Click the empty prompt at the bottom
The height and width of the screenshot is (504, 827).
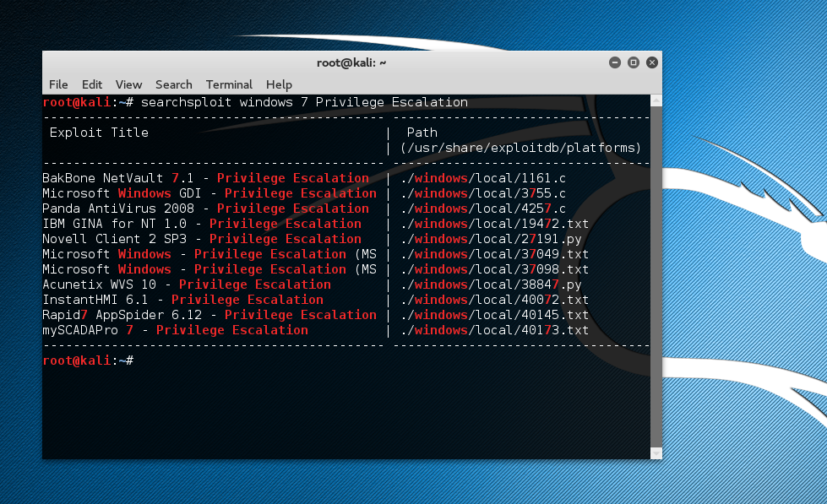(88, 360)
